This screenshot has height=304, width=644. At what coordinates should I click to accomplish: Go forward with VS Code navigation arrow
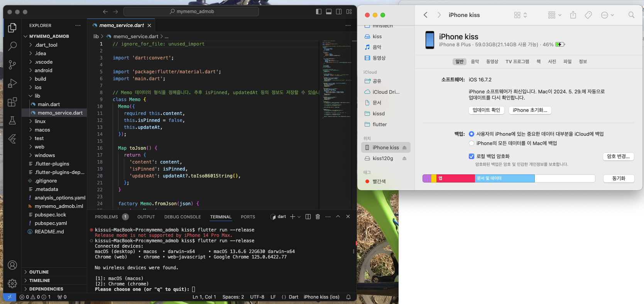[115, 12]
